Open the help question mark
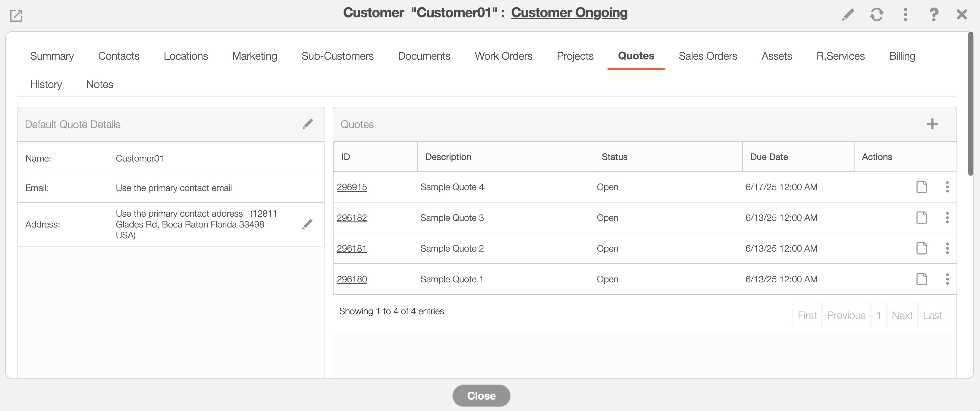 coord(934,14)
